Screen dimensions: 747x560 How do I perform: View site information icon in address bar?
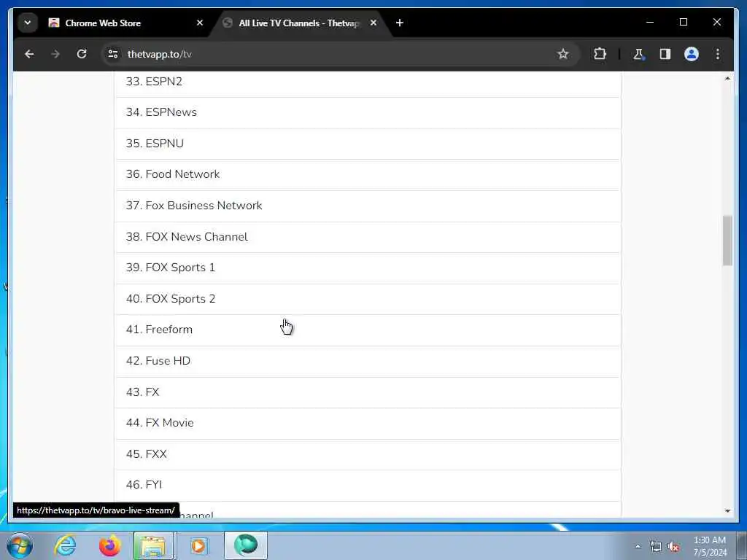(x=113, y=54)
